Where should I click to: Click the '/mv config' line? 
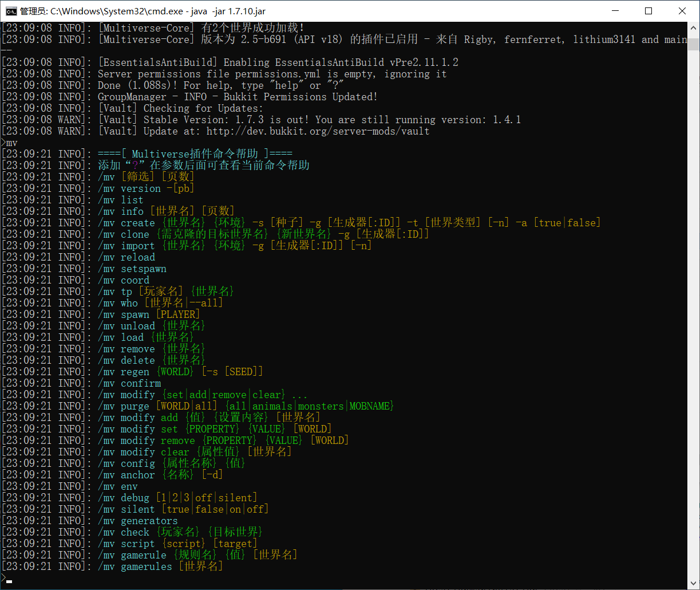[124, 463]
